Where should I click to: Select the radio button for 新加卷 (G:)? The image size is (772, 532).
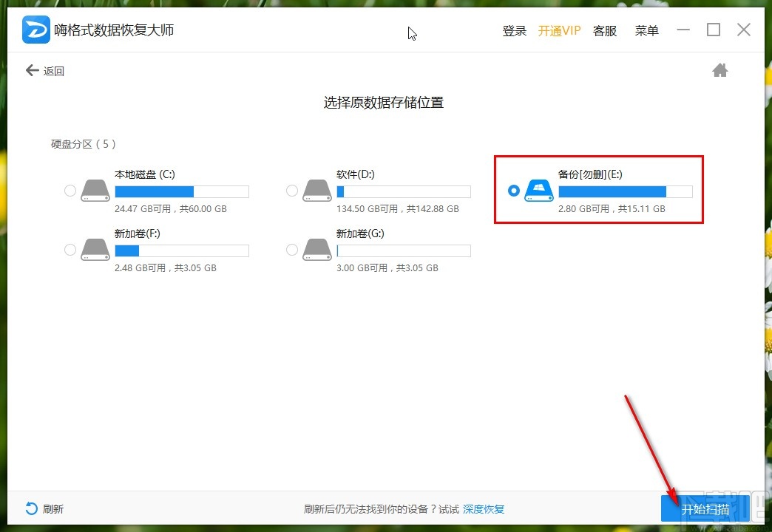click(x=291, y=250)
